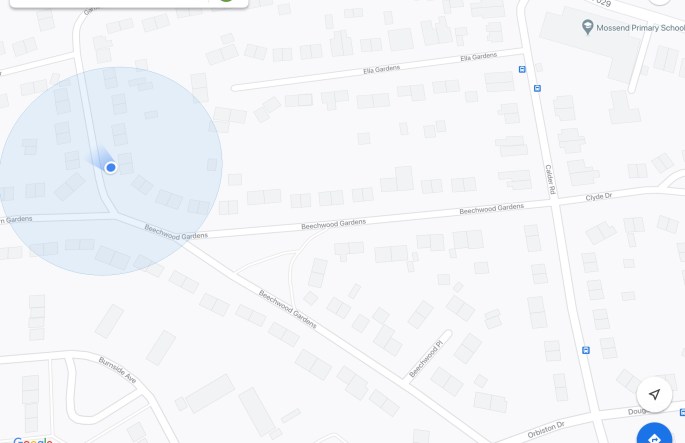Image resolution: width=685 pixels, height=443 pixels.
Task: Select the Orbiston Dr street label
Action: [546, 429]
